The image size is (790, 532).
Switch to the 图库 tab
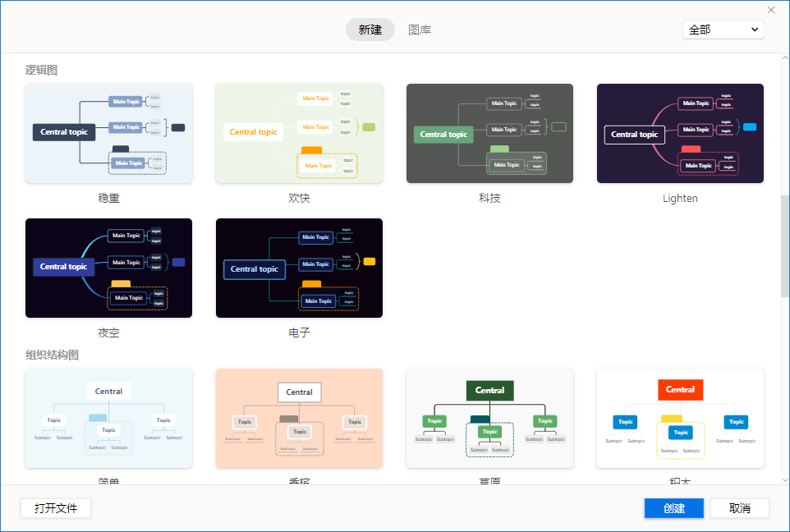point(420,30)
